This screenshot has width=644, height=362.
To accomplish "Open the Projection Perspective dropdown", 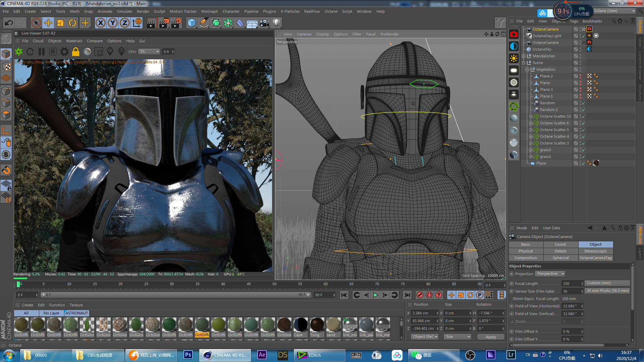I will pos(550,274).
